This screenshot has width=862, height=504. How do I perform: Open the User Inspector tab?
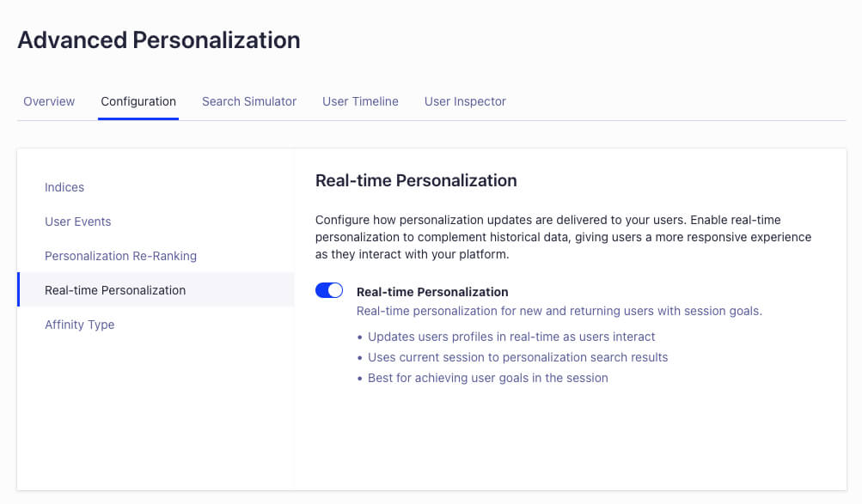coord(464,101)
